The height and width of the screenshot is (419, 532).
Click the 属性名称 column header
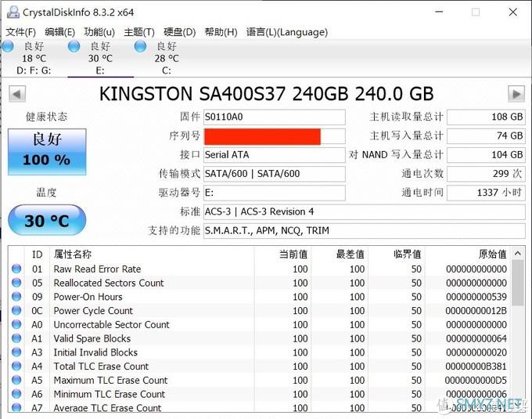(x=152, y=254)
